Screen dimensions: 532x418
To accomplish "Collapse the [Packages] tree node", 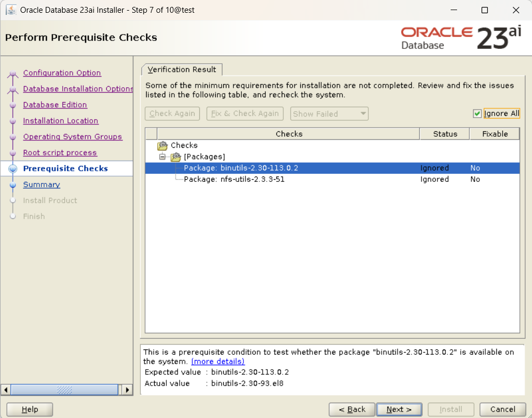I will 163,156.
